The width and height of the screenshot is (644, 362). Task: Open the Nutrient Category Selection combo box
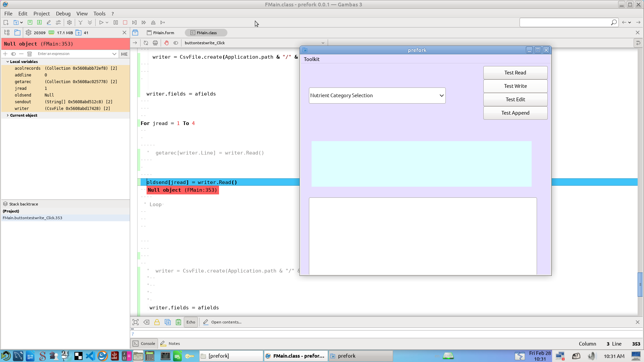pyautogui.click(x=377, y=96)
